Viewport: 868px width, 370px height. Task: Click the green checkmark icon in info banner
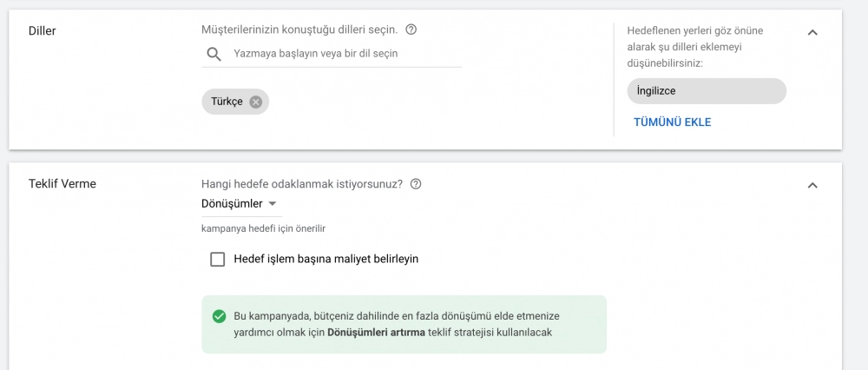tap(219, 316)
